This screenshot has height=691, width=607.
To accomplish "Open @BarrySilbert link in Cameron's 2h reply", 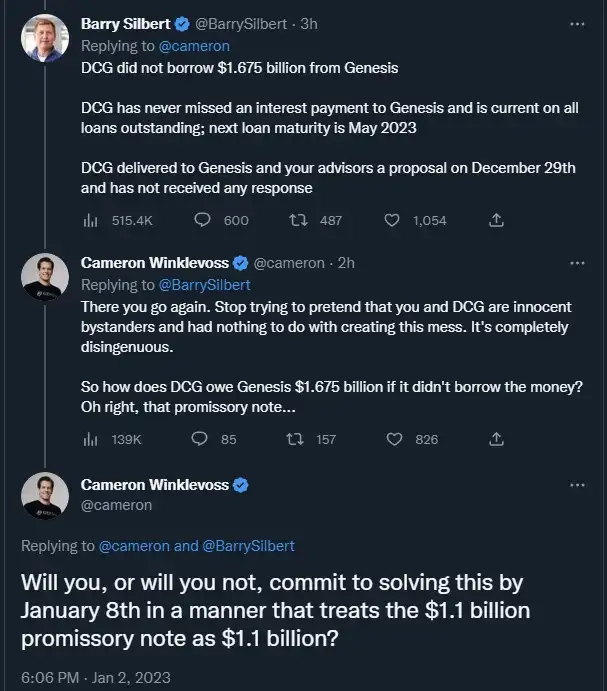I will pos(204,285).
